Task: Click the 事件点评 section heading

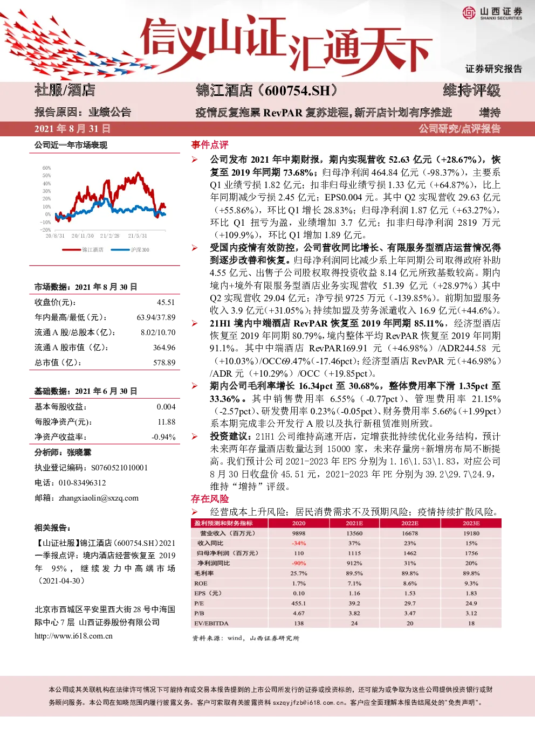Action: click(x=210, y=144)
